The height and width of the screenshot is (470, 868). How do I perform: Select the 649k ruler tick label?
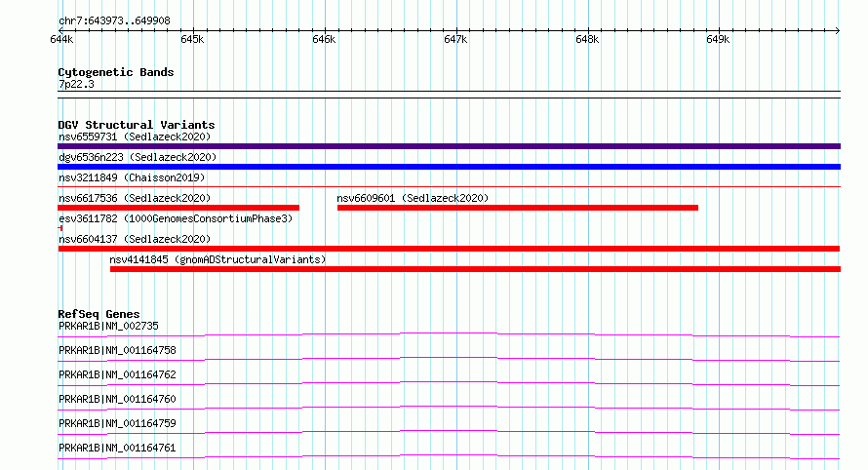click(x=718, y=40)
